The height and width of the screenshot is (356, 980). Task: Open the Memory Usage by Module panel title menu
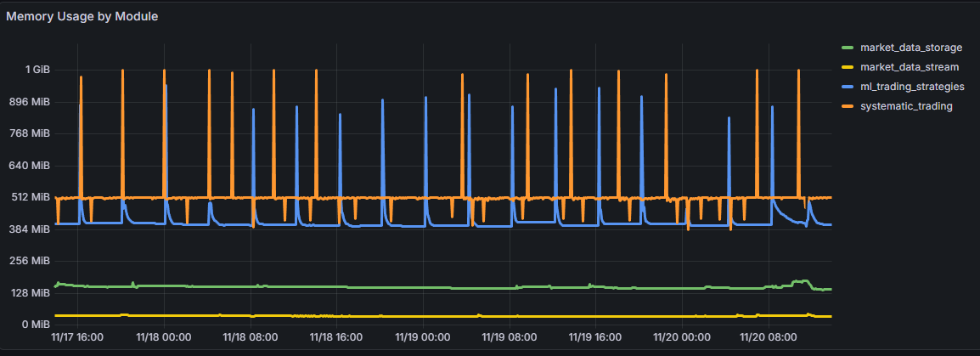tap(82, 16)
